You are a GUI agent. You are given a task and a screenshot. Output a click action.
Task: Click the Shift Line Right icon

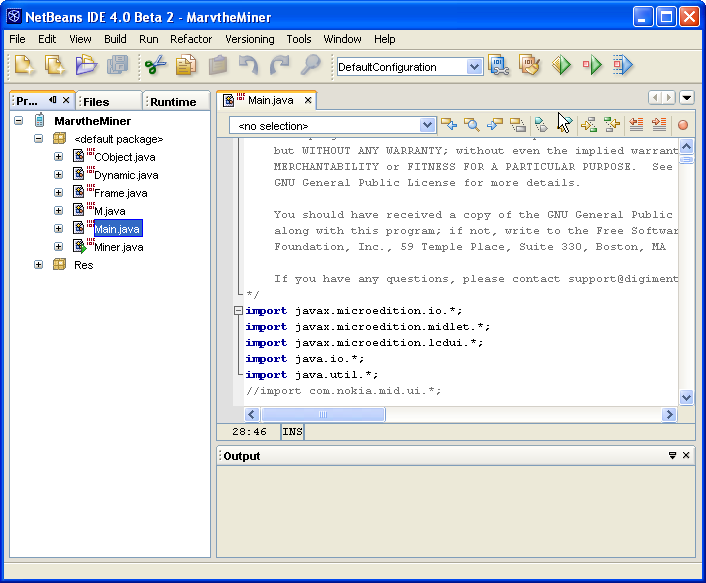(x=659, y=125)
